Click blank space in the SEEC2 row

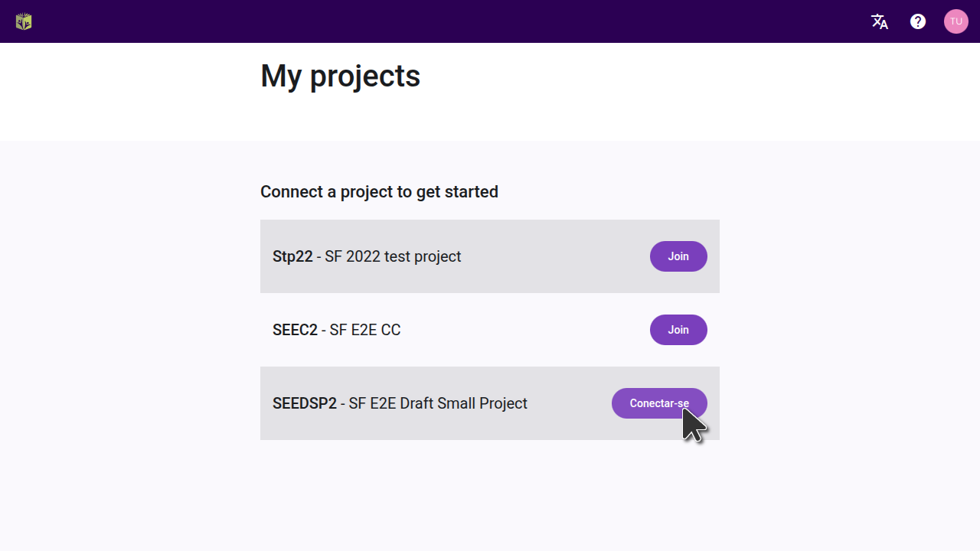pos(528,330)
